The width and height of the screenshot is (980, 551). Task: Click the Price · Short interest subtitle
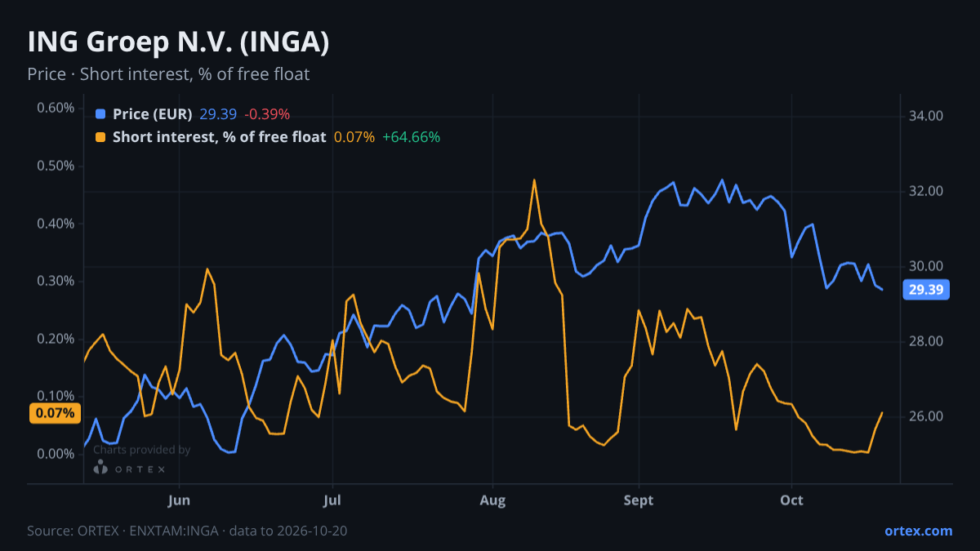coord(168,74)
